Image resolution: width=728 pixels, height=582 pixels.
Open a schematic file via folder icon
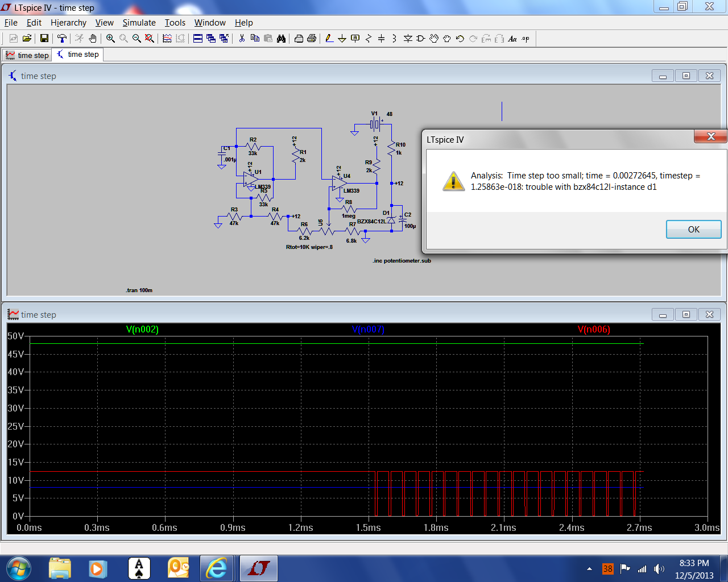[x=27, y=39]
